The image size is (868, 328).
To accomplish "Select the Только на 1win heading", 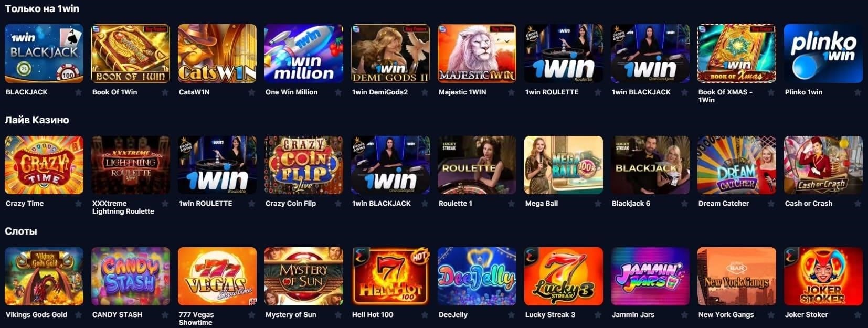I will coord(42,8).
